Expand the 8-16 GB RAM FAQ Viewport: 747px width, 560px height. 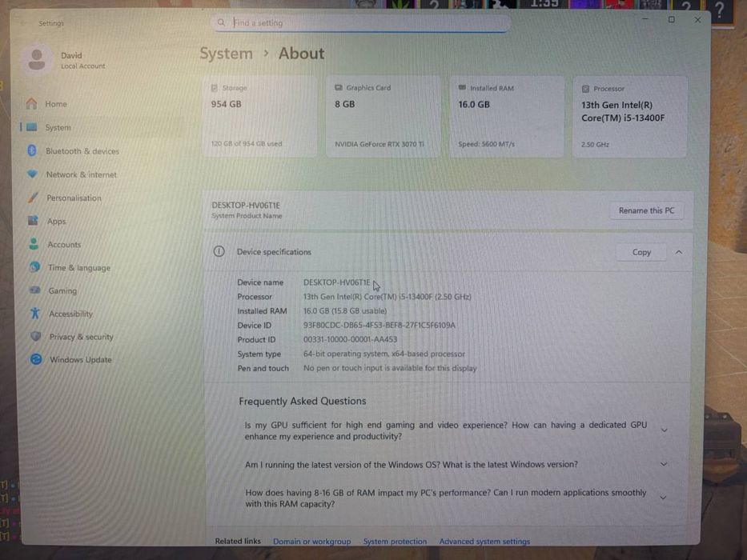663,498
